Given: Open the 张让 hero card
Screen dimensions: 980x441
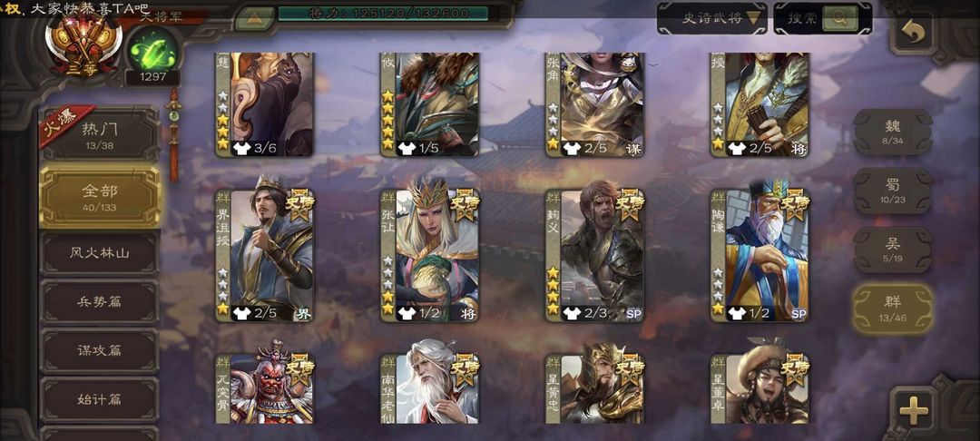Looking at the screenshot, I should [x=429, y=256].
